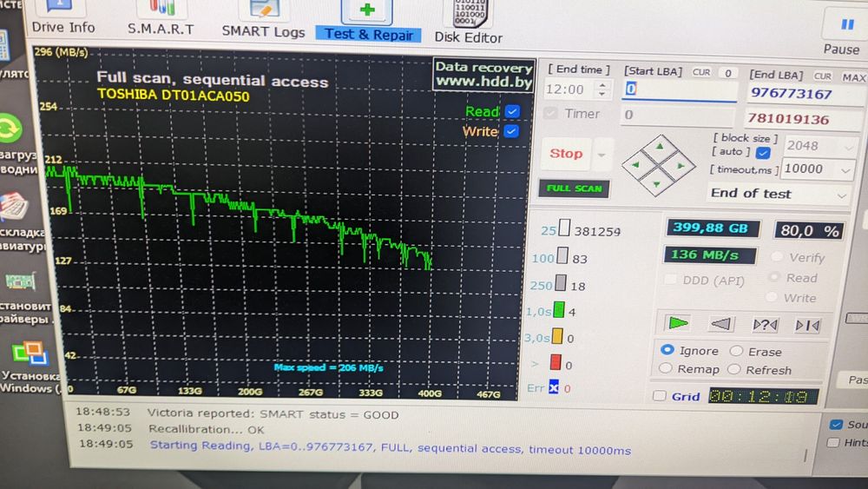Click the butterfly seek pattern icon
This screenshot has width=868, height=489.
pyautogui.click(x=807, y=326)
